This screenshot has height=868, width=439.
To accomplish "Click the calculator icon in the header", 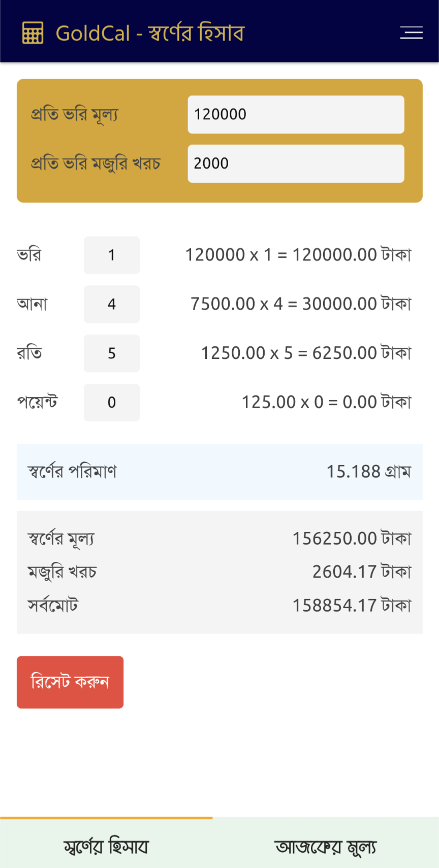I will pos(33,32).
